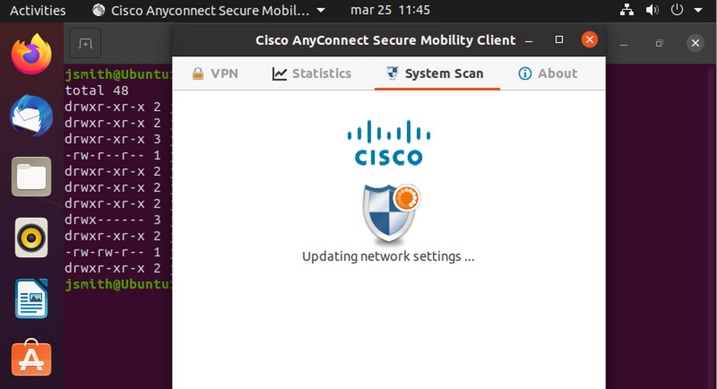Click the power icon in top bar
This screenshot has width=717, height=389.
[677, 10]
